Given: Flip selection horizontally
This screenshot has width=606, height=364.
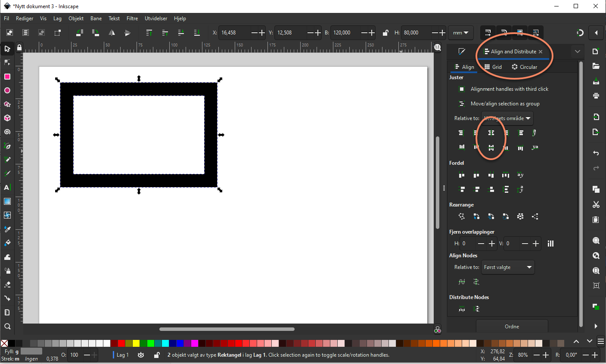Looking at the screenshot, I should (112, 33).
